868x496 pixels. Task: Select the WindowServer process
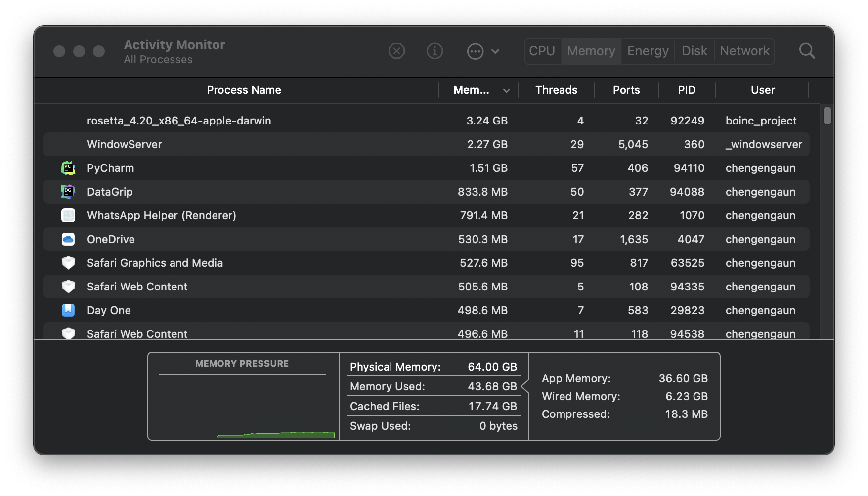tap(426, 144)
